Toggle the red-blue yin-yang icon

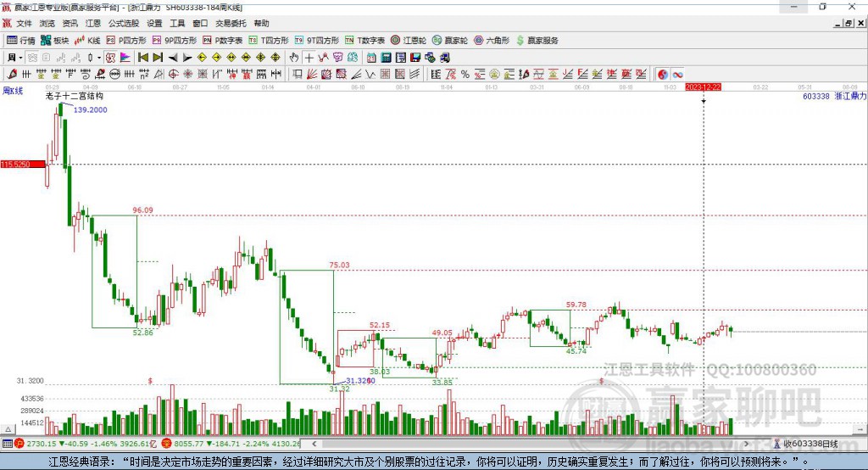pyautogui.click(x=663, y=75)
